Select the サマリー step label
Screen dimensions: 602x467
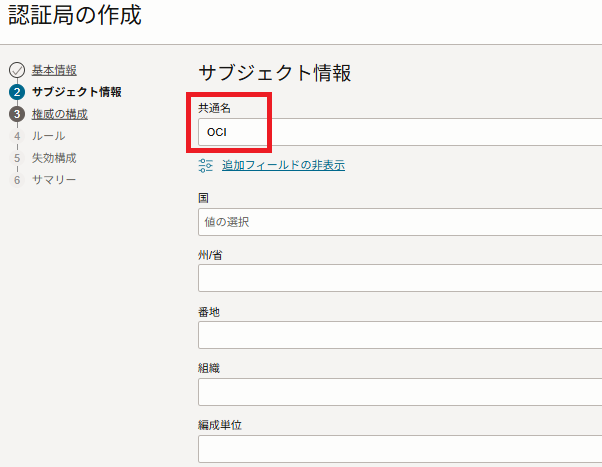point(54,180)
